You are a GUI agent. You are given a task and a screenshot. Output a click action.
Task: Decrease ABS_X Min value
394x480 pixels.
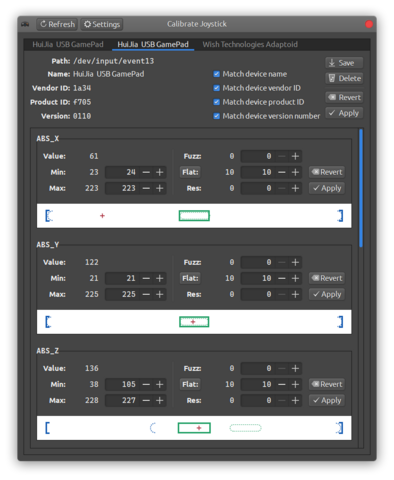(146, 172)
